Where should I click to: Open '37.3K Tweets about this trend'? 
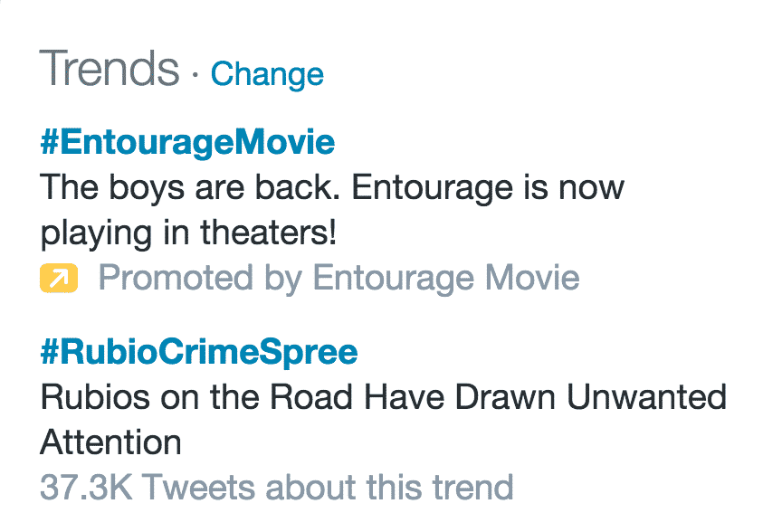[x=277, y=487]
